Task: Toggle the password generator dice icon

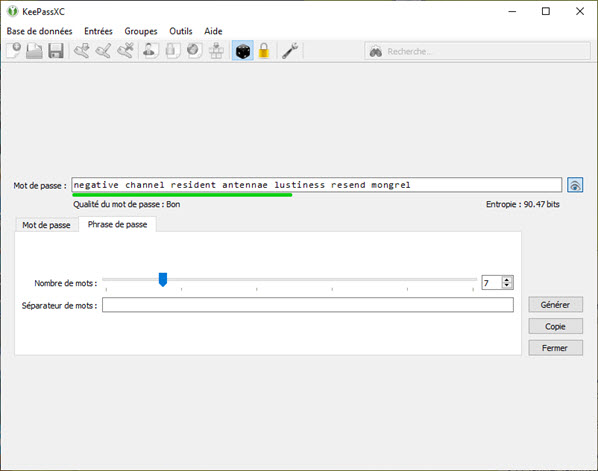Action: coord(243,51)
